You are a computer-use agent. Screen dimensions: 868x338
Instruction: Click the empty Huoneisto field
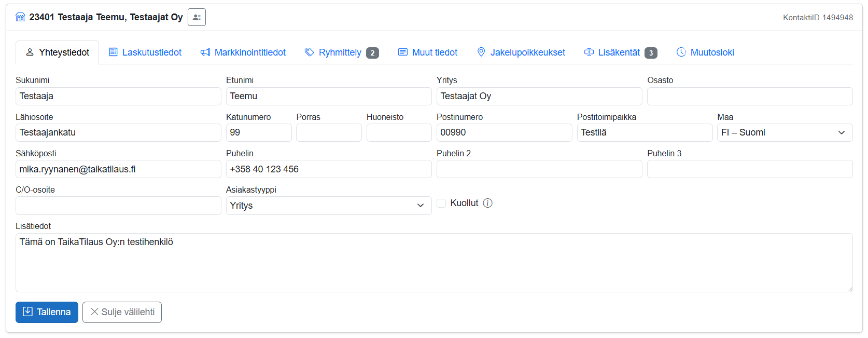pos(399,132)
